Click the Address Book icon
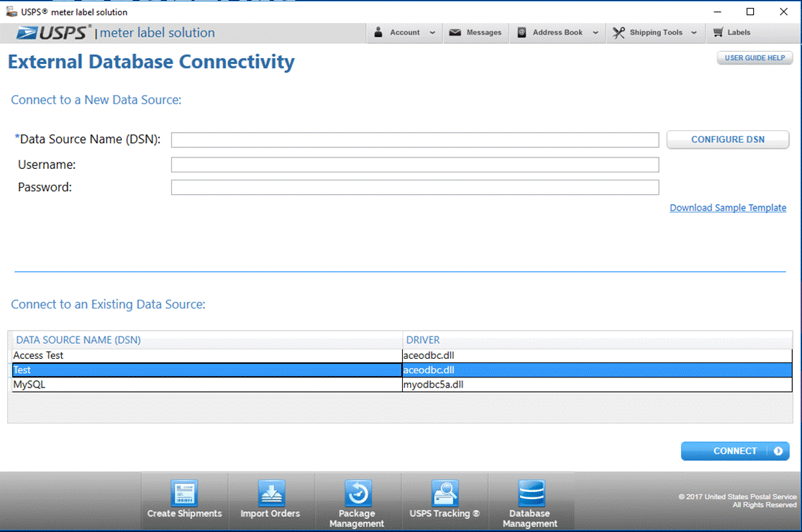The image size is (802, 532). pos(521,32)
